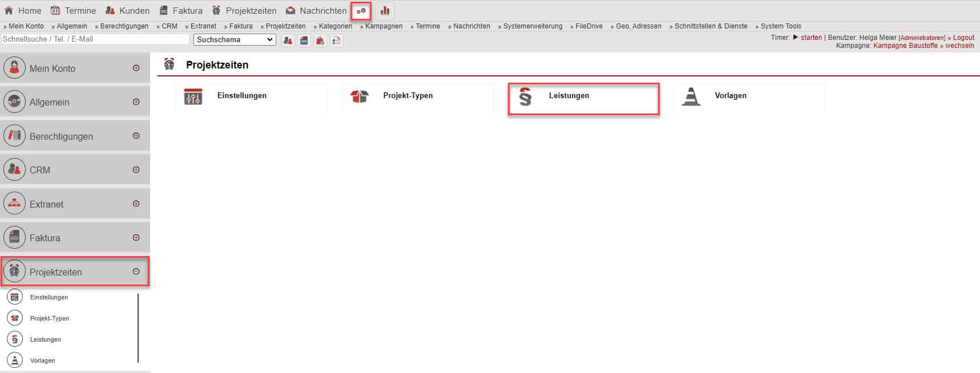The height and width of the screenshot is (373, 980).
Task: Click the Leistungen icon in sidebar submenu
Action: click(x=15, y=339)
